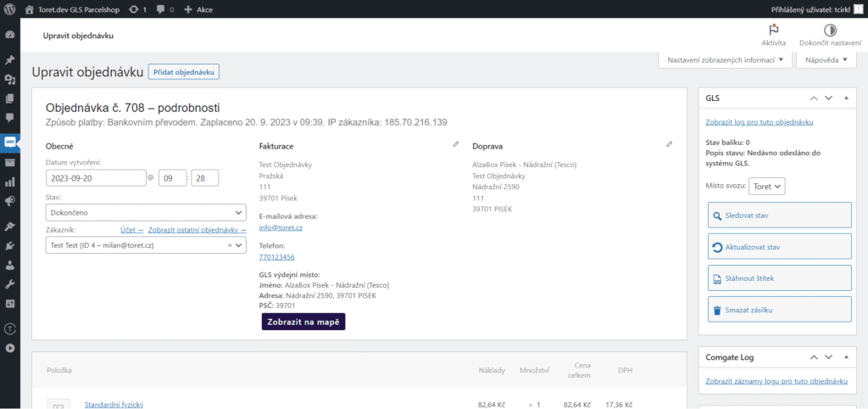
Task: Open Tools wrench sidebar icon
Action: tap(9, 284)
